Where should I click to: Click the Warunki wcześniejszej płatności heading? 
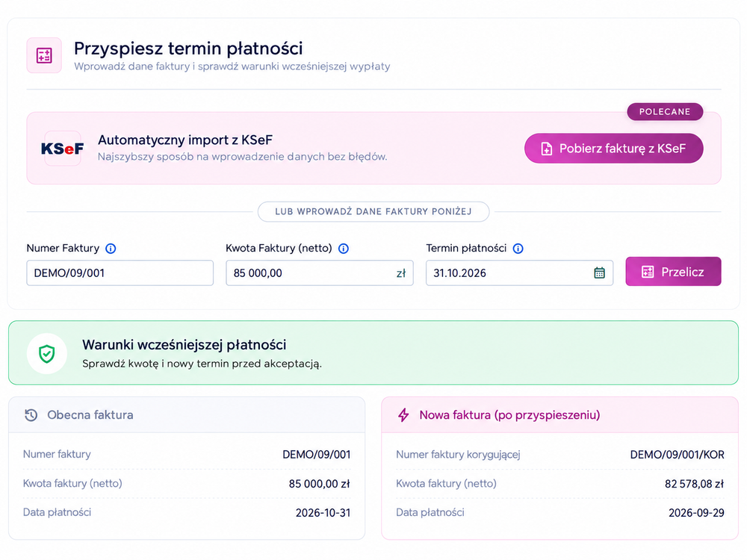(x=185, y=345)
